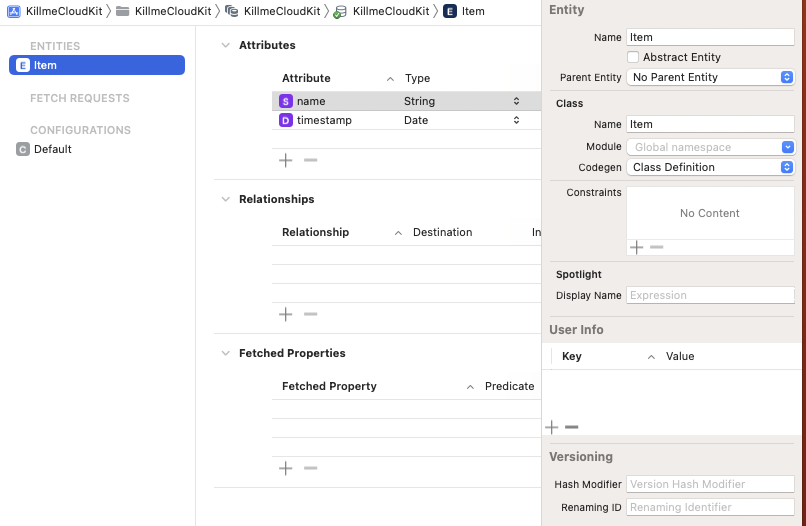
Task: Click the Hash Modifier text field
Action: point(710,484)
